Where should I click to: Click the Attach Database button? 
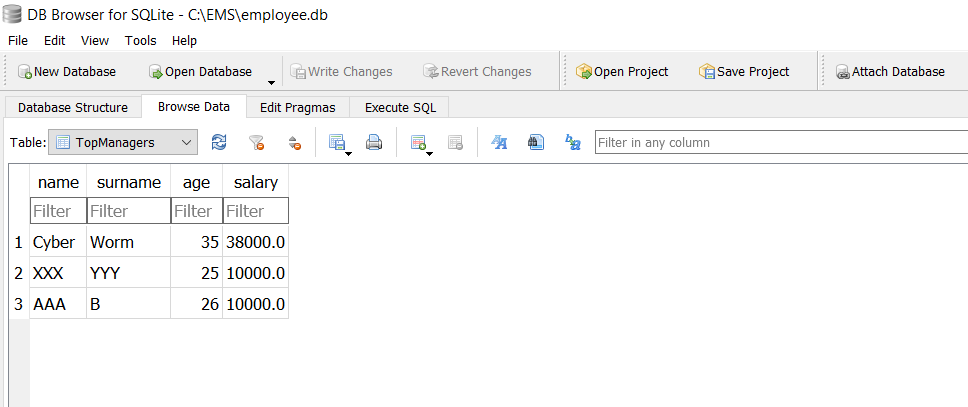coord(890,72)
